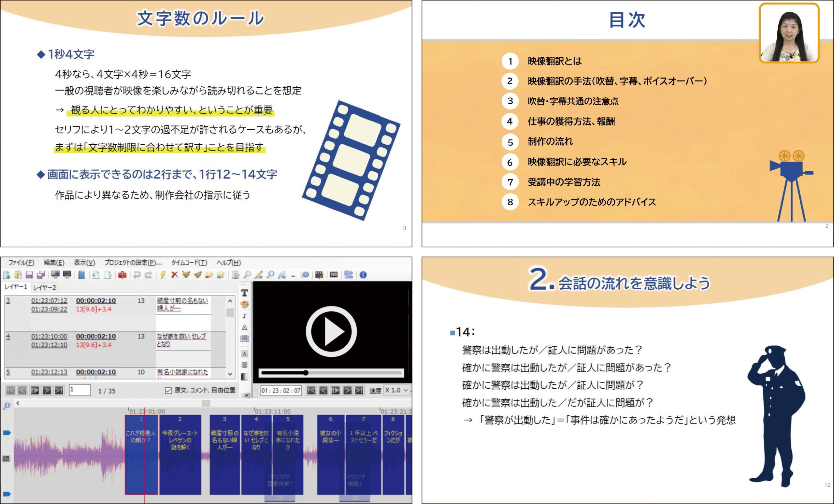This screenshot has width=834, height=504.
Task: Click the feather quill toolbar icon
Action: [281, 275]
